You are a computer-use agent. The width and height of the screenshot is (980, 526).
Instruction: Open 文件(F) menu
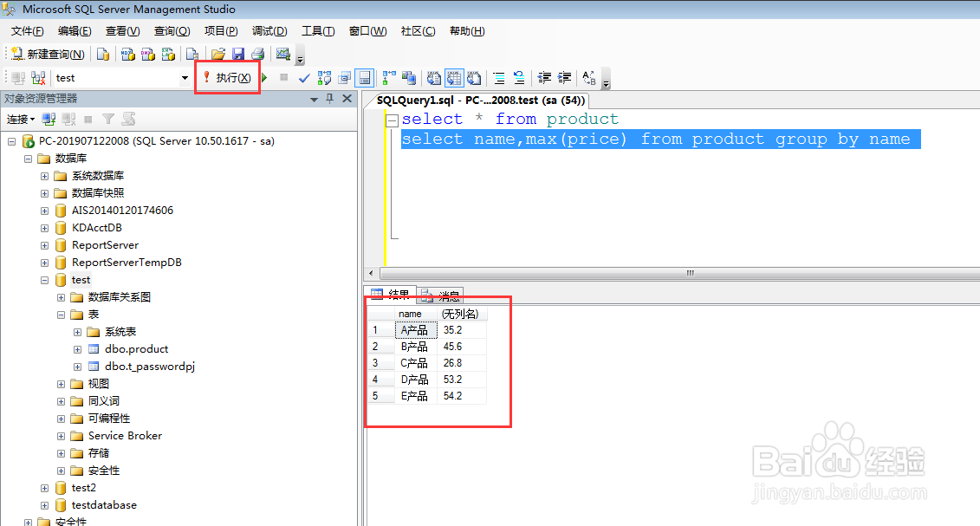pyautogui.click(x=28, y=31)
